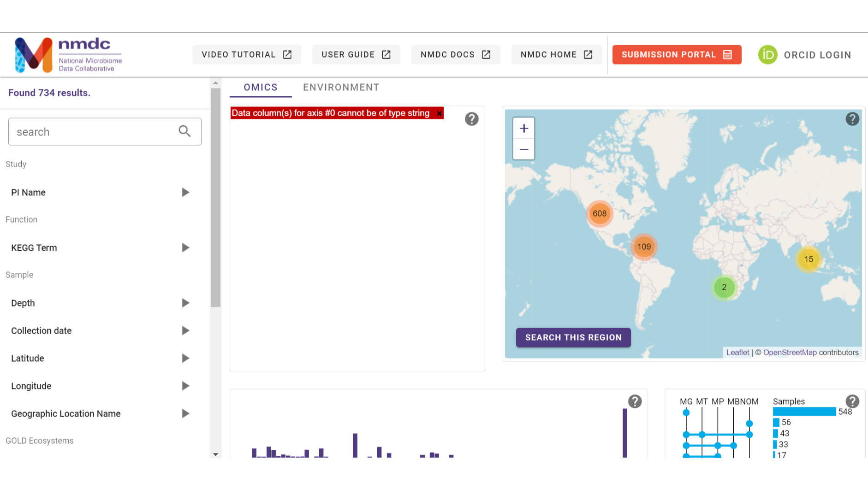Open help for the timeline histogram

635,402
